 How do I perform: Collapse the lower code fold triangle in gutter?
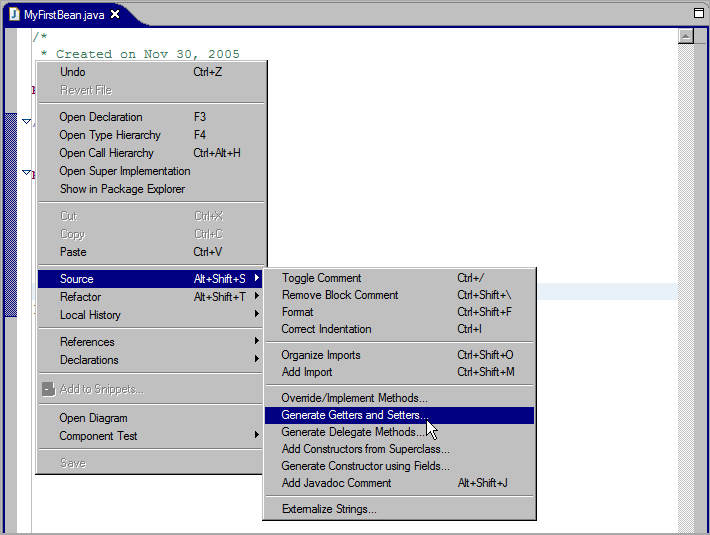click(x=26, y=172)
